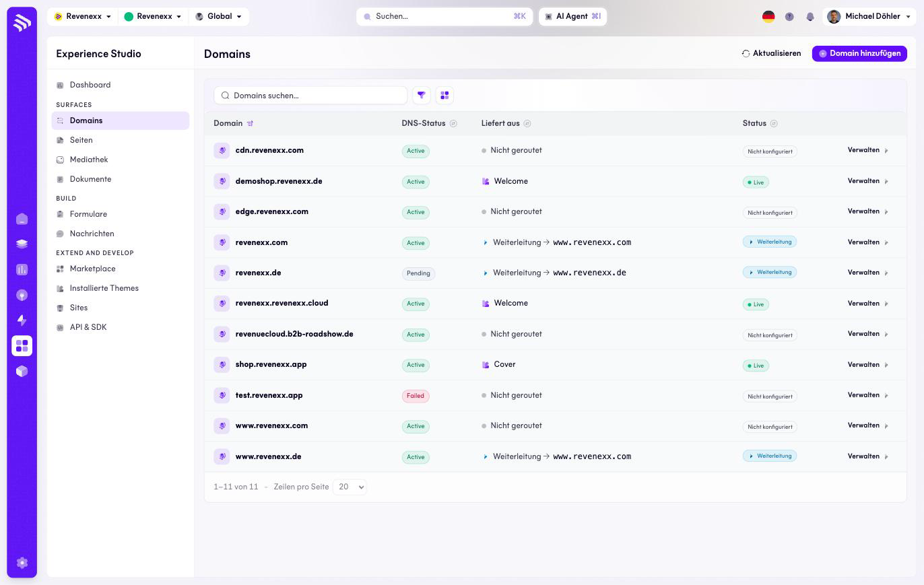Open API & SDK in the sidebar
This screenshot has width=924, height=585.
121,328
